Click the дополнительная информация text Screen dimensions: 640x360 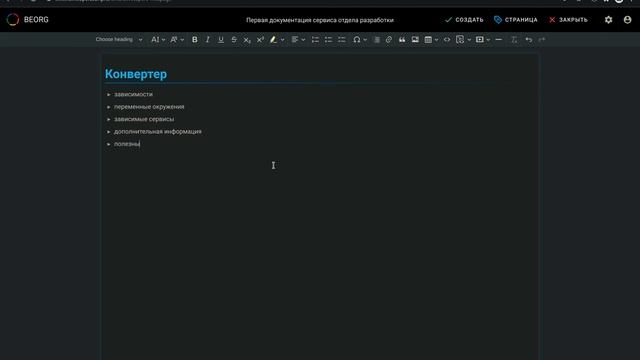point(158,132)
